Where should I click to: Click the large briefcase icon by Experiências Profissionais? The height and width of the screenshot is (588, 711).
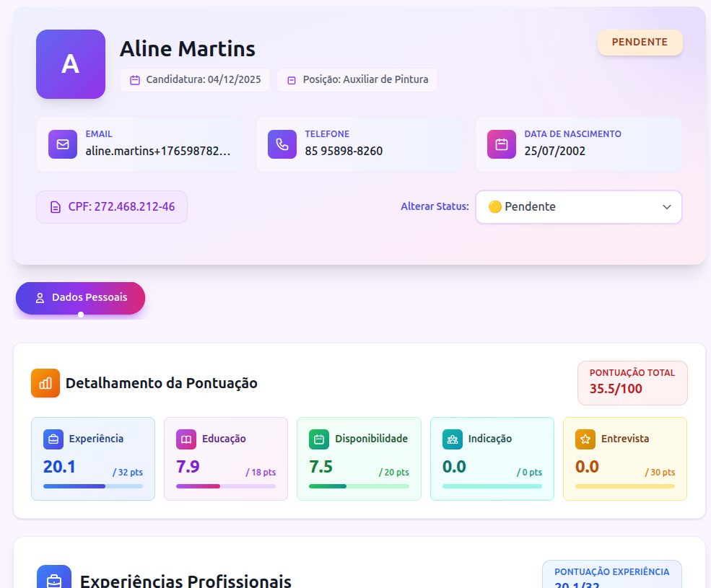[x=54, y=579]
